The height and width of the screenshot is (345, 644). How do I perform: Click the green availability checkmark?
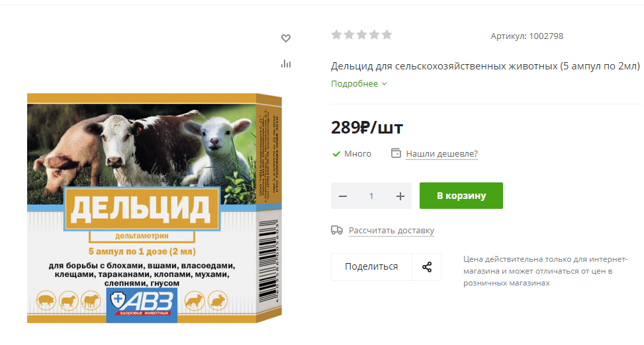pos(336,154)
